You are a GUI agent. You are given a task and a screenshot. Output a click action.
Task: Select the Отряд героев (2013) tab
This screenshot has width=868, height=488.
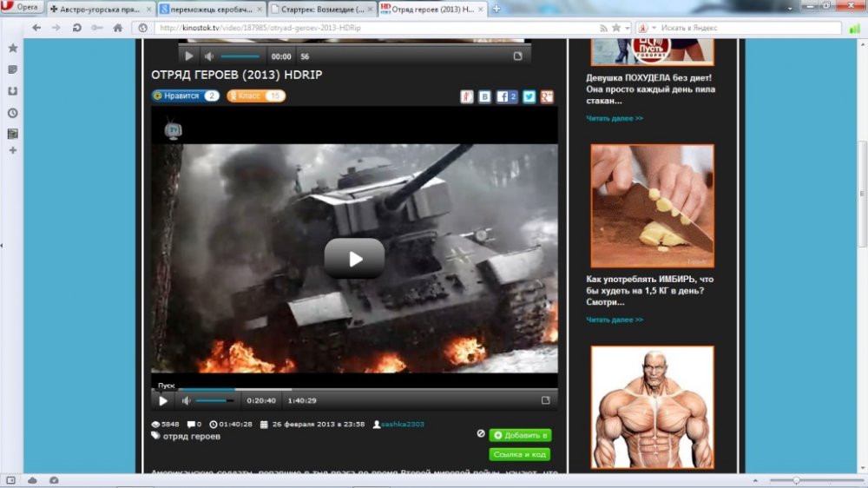pyautogui.click(x=433, y=9)
